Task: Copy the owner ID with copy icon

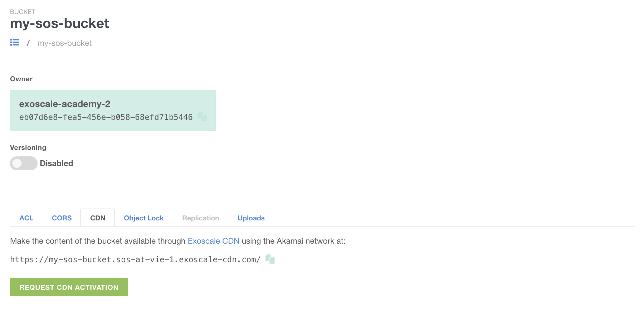Action: coord(202,117)
